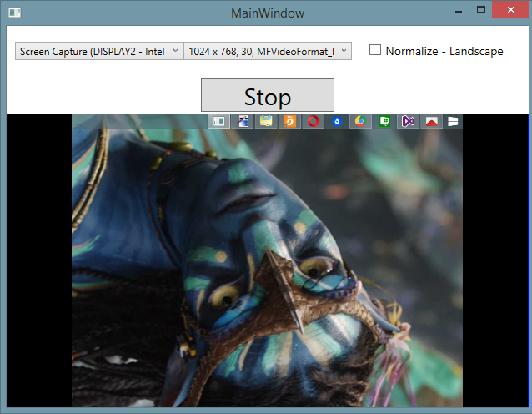
Task: Click the Visual Studio icon in captured taskbar
Action: 408,121
